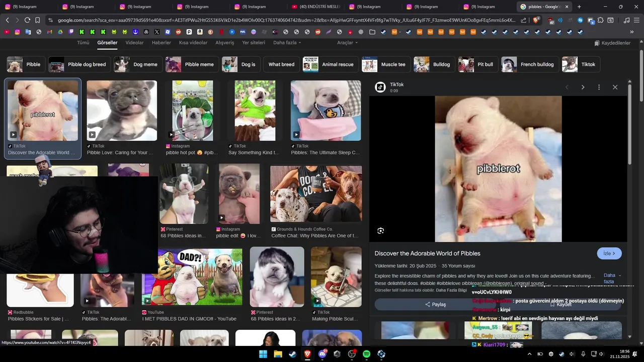Close the active pibbles Google tab

point(567,7)
